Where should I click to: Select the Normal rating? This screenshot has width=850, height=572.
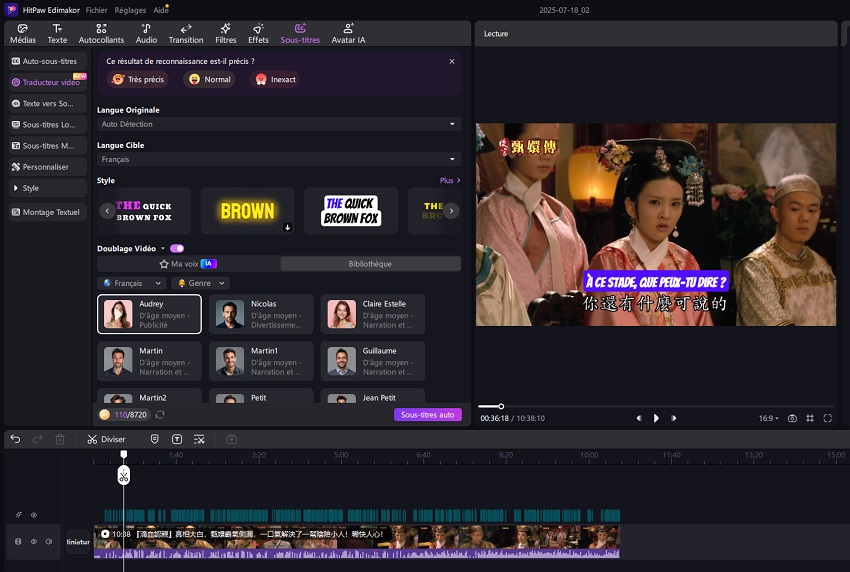tap(209, 79)
